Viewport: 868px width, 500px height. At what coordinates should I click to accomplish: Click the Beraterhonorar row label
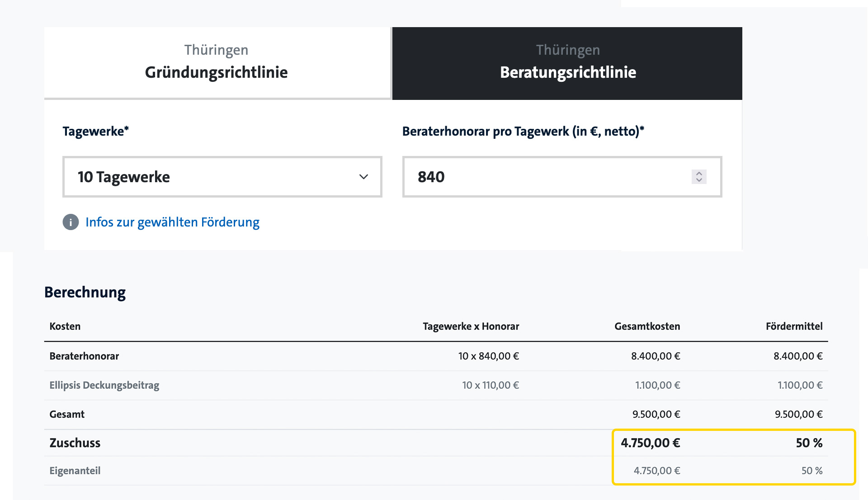coord(84,356)
